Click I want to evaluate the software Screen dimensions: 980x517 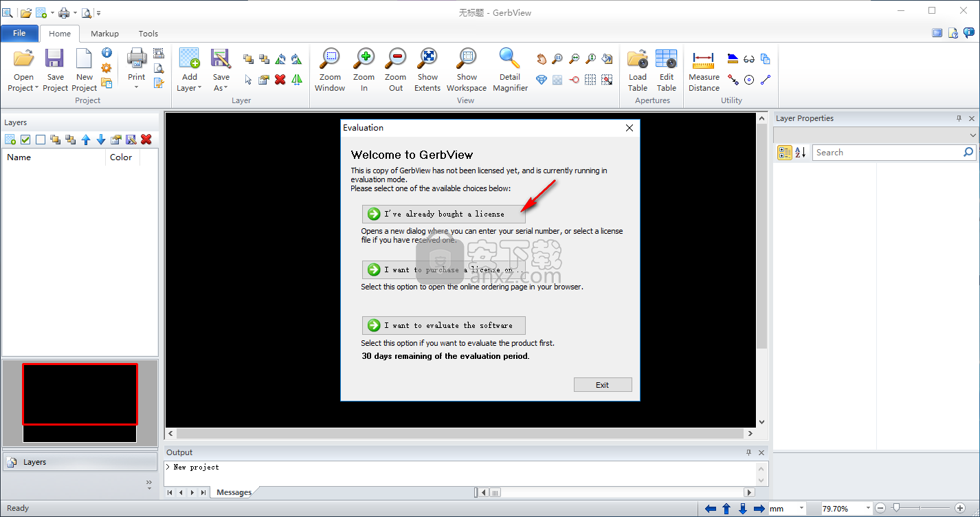point(443,325)
